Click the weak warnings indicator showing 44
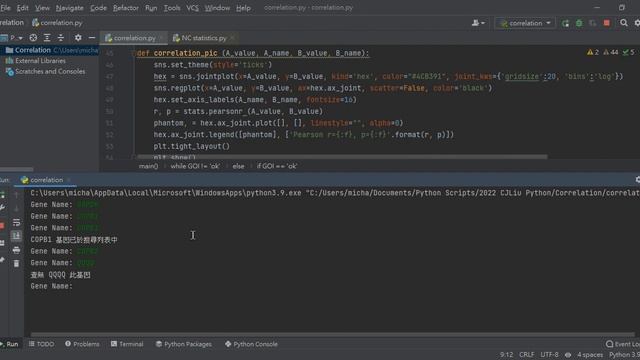This screenshot has width=640, height=360. click(x=611, y=52)
